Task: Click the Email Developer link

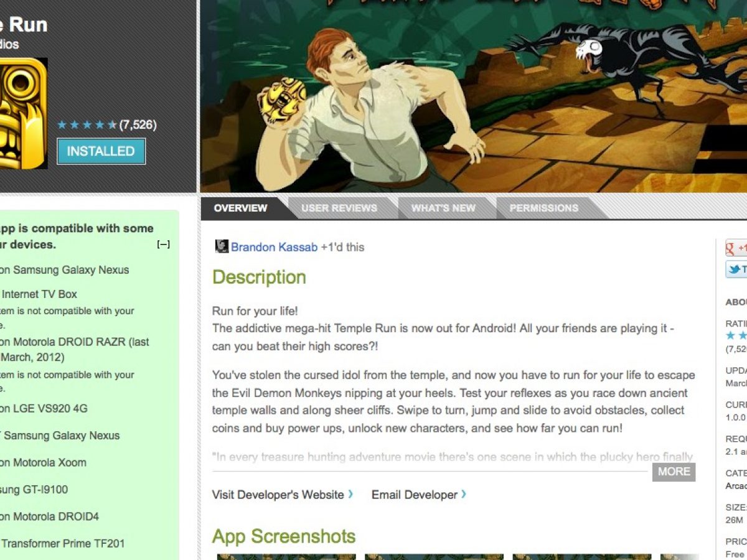Action: pyautogui.click(x=419, y=495)
